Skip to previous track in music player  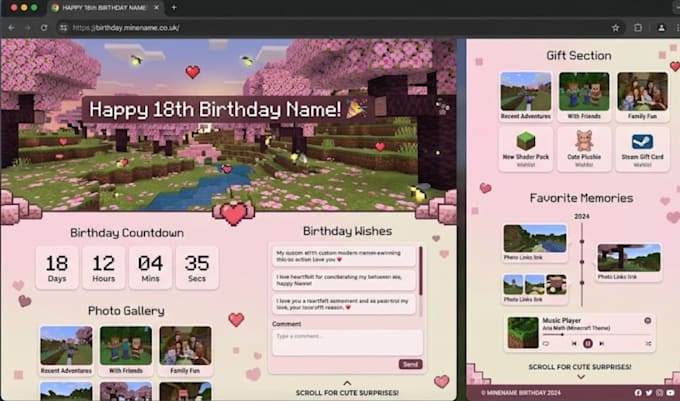tap(574, 343)
